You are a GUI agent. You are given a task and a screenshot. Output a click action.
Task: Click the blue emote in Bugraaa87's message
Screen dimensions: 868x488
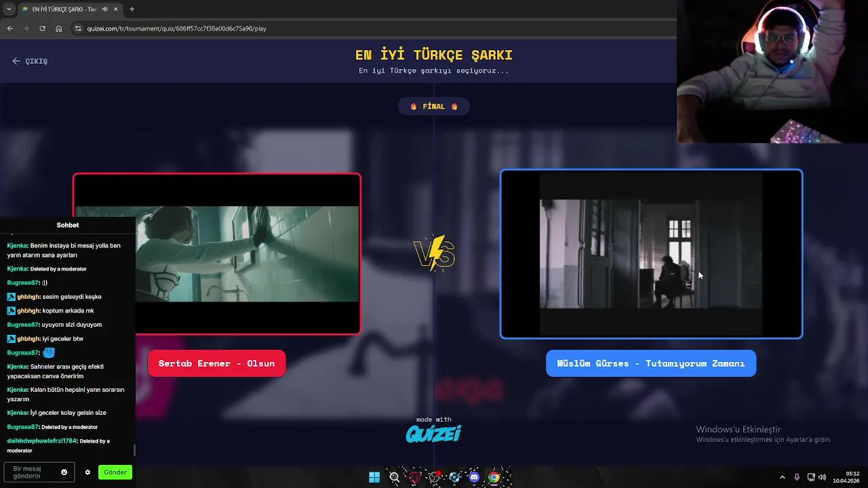pyautogui.click(x=49, y=352)
